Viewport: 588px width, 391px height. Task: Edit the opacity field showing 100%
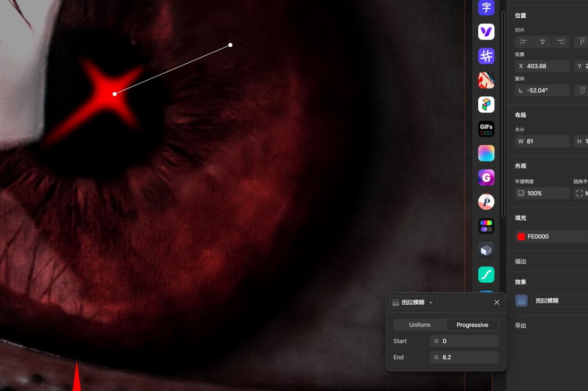[542, 193]
